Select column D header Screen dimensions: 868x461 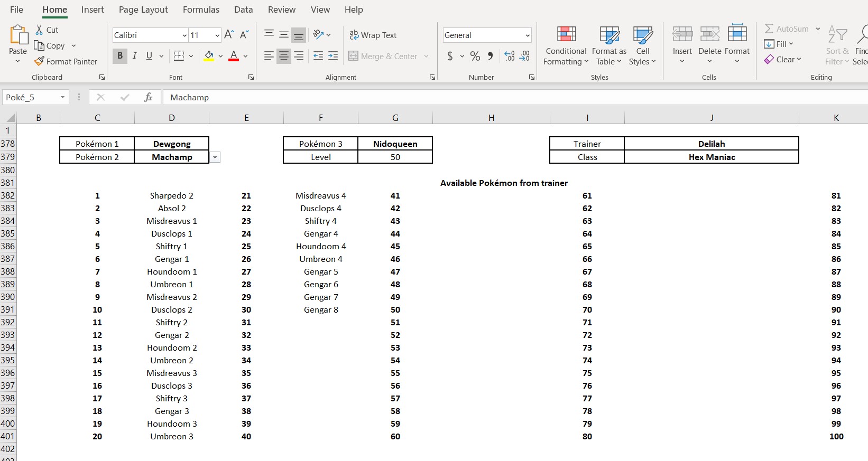click(172, 118)
